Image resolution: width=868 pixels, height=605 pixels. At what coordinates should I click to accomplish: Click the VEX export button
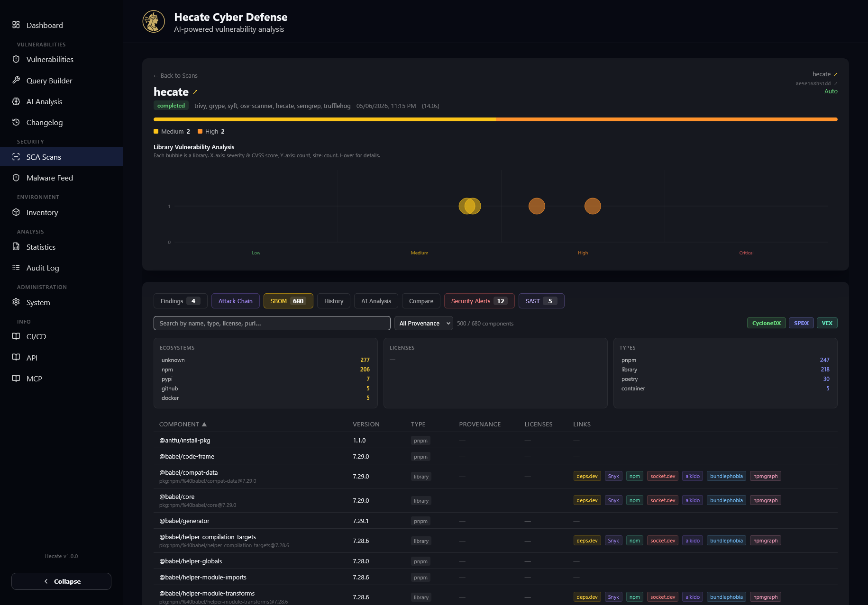827,323
